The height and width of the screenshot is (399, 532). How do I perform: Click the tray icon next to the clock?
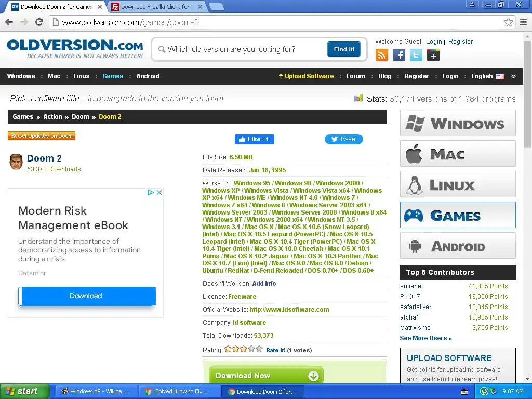pyautogui.click(x=494, y=392)
